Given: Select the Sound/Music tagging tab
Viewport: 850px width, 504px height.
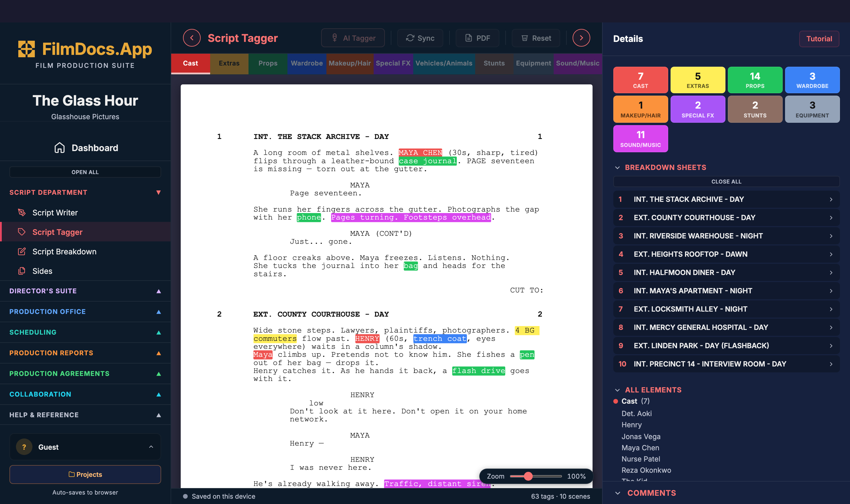Looking at the screenshot, I should (x=578, y=63).
